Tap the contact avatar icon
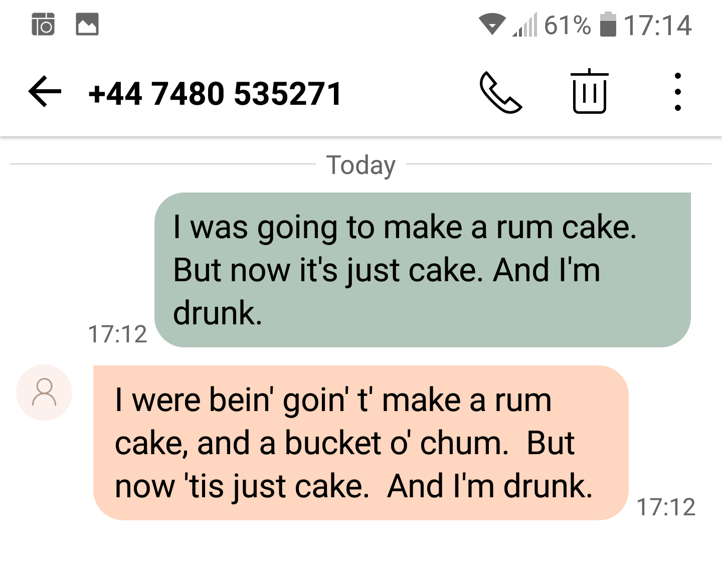 44,393
